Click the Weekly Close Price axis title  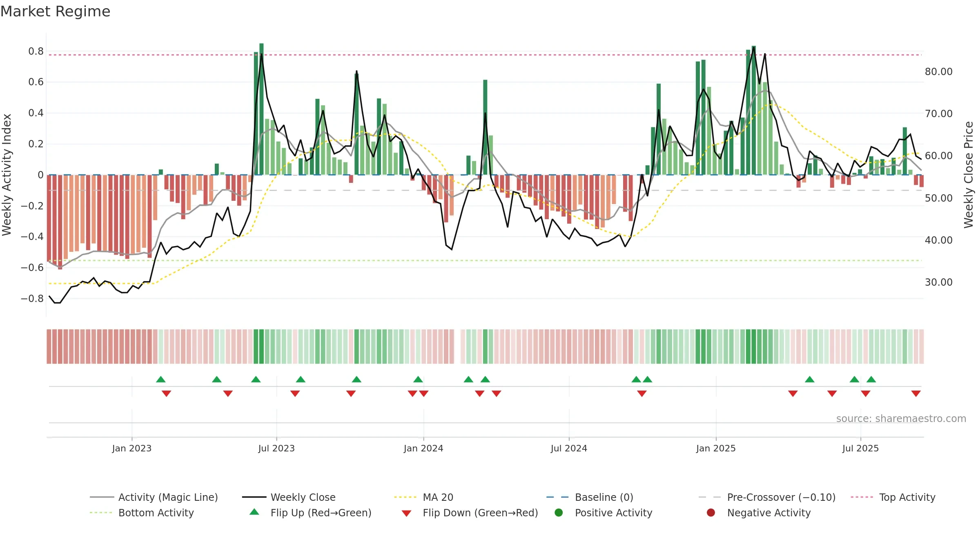(969, 175)
